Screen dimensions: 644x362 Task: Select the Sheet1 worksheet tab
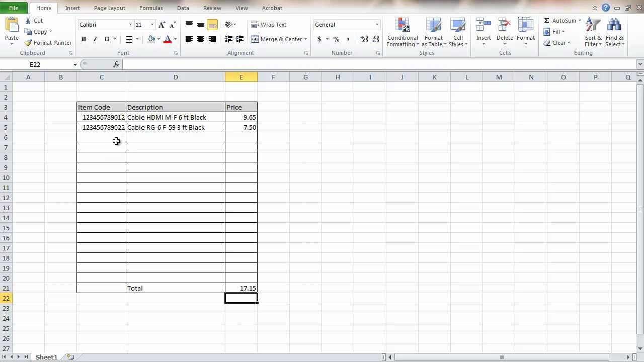point(46,357)
